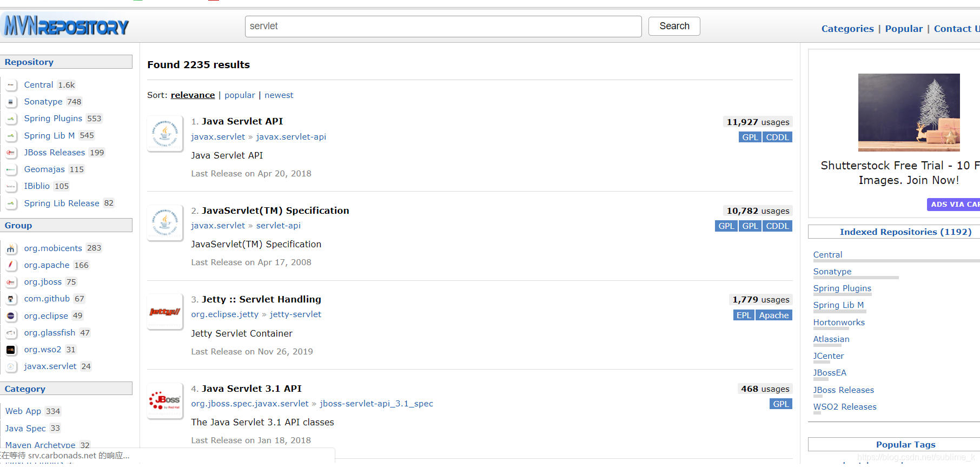Open Popular Tags header link
Screen dimensions: 980x467
pos(905,445)
